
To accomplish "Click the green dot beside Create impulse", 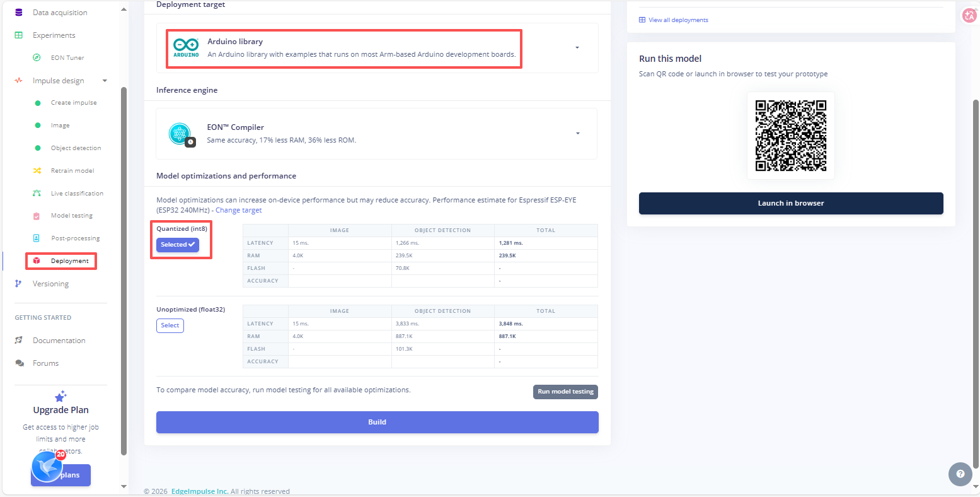I will click(38, 103).
